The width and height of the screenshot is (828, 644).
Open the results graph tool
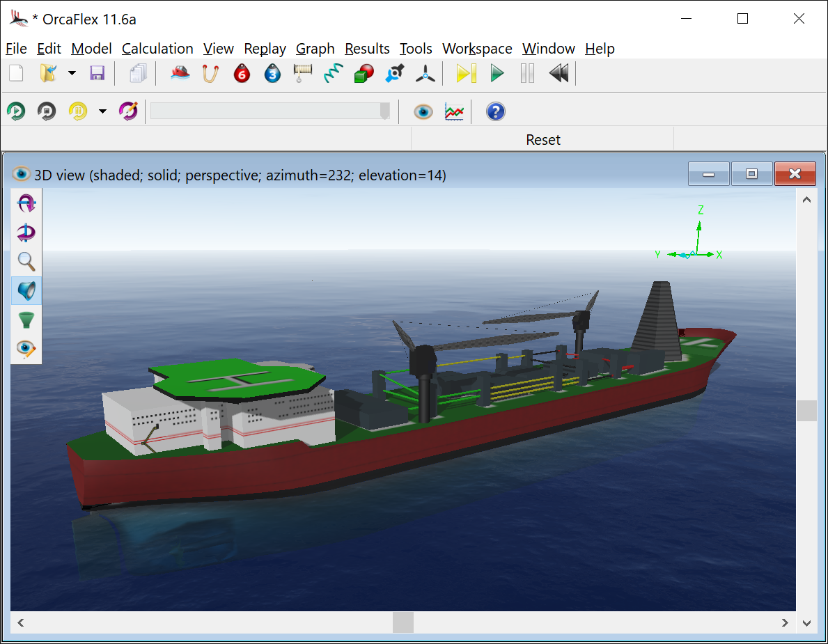[455, 111]
